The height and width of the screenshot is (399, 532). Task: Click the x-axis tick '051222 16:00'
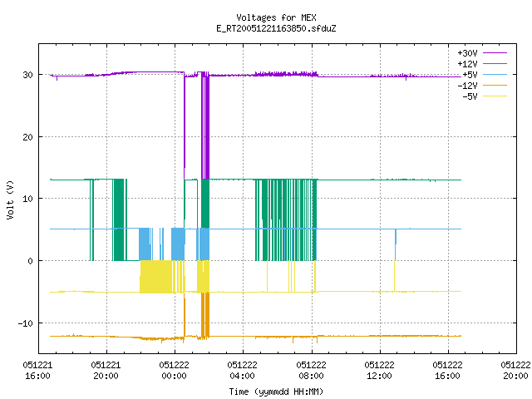coord(447,371)
